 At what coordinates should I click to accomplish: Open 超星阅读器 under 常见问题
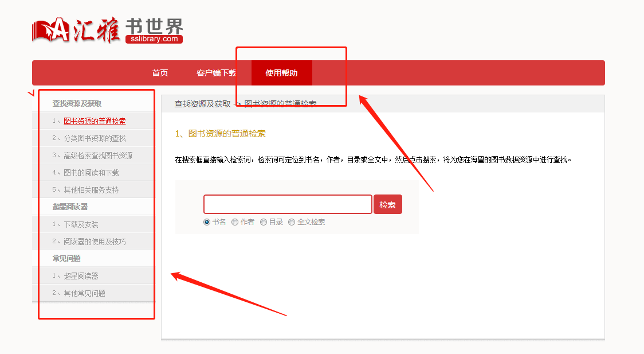[81, 276]
